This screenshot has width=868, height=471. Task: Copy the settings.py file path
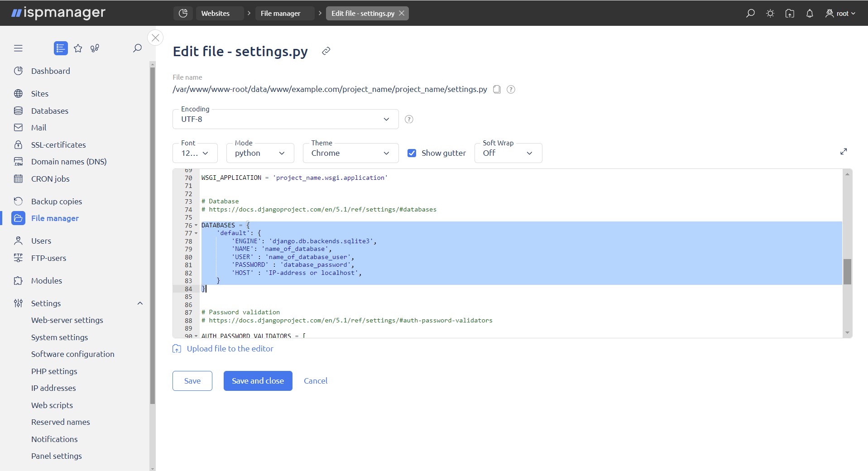(497, 89)
